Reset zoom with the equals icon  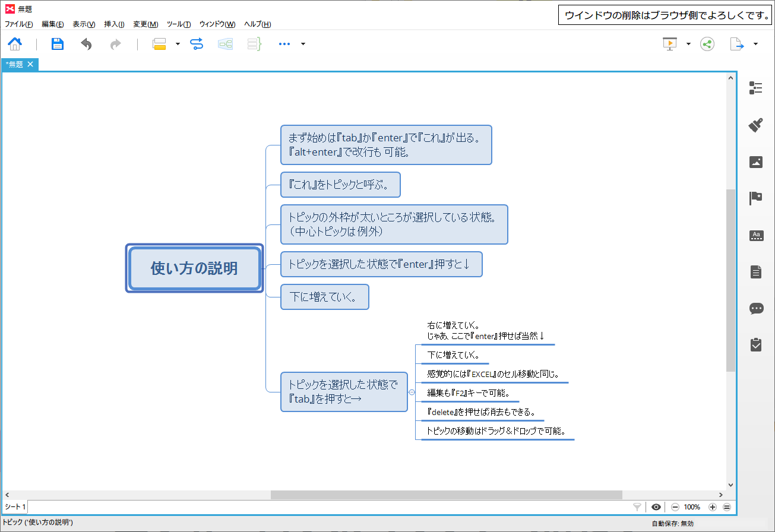point(726,507)
